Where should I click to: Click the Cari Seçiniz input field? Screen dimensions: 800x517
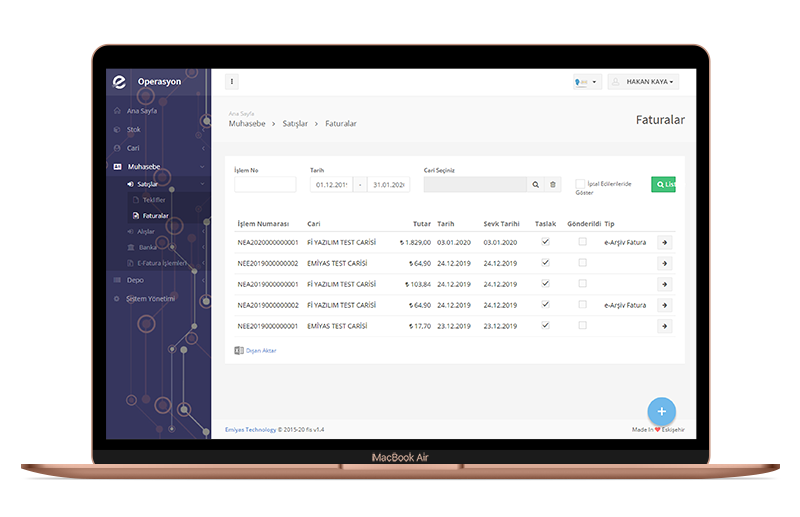[476, 185]
